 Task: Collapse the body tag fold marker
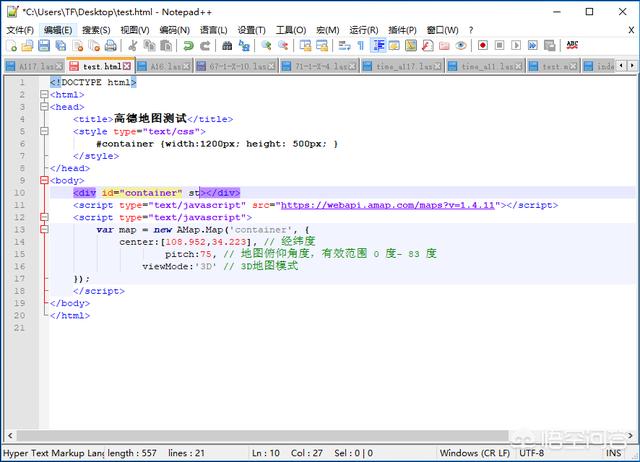[x=44, y=180]
